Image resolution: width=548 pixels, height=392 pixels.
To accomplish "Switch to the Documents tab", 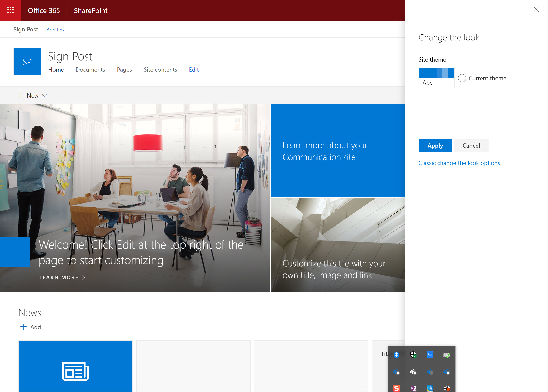I will pos(90,70).
